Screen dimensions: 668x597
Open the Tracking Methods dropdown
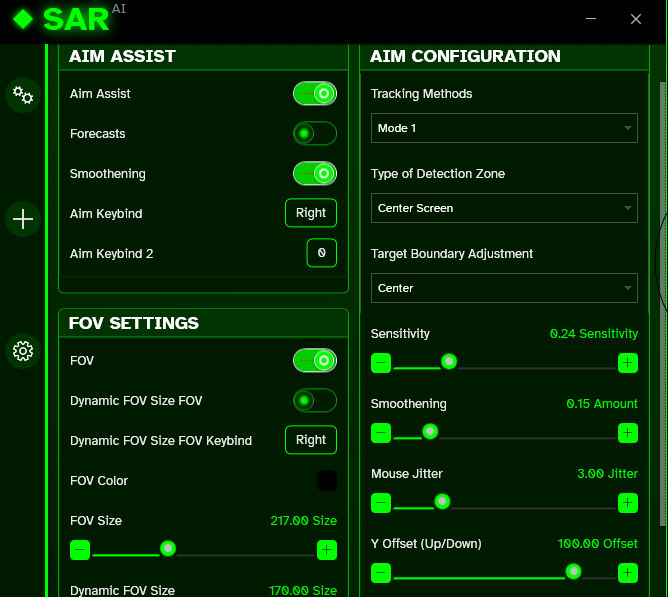coord(504,128)
